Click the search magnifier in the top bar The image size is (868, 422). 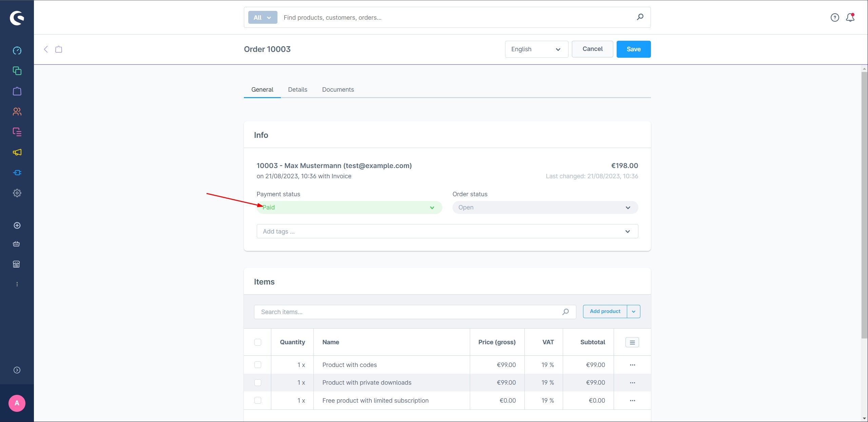click(640, 17)
